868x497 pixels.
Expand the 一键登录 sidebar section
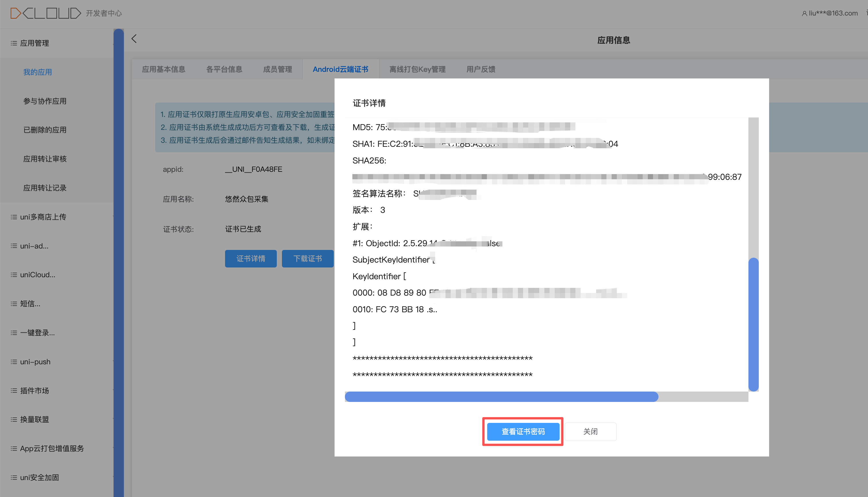(37, 333)
